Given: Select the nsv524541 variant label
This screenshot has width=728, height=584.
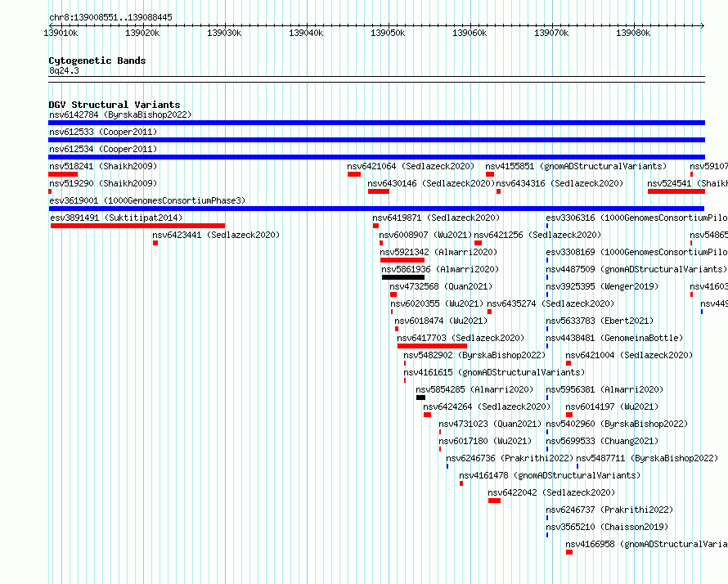Looking at the screenshot, I should [687, 183].
